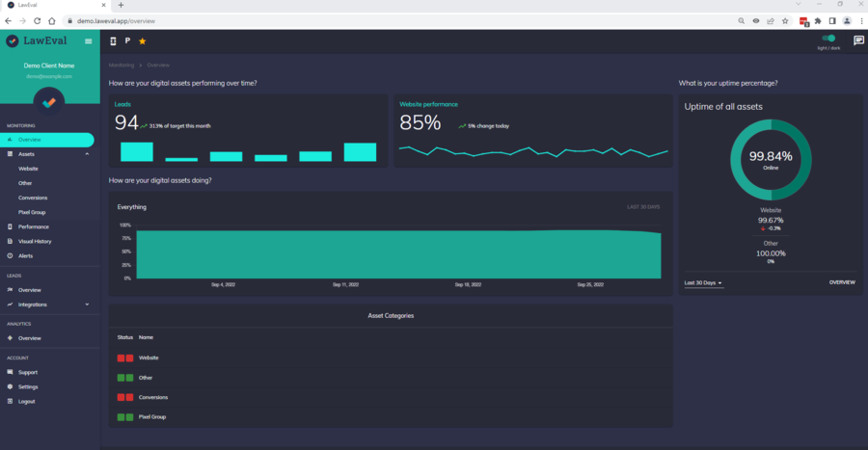Click the mobile device icon in top bar
868x450 pixels.
[113, 41]
